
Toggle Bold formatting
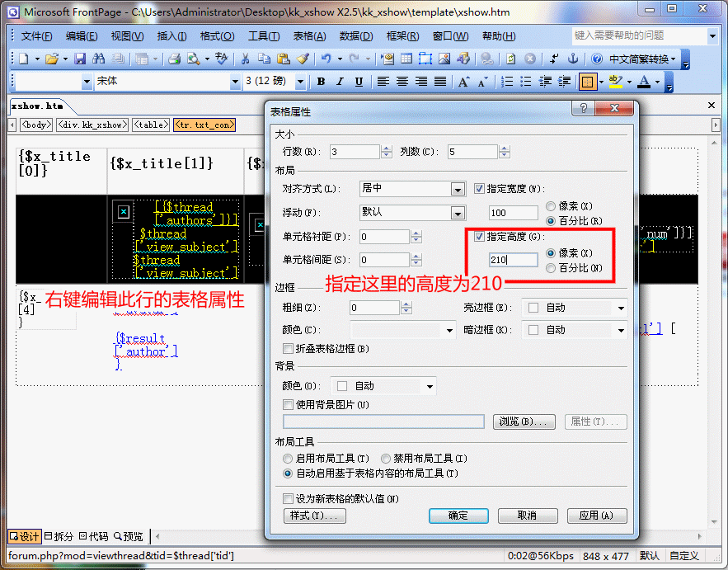(x=321, y=82)
